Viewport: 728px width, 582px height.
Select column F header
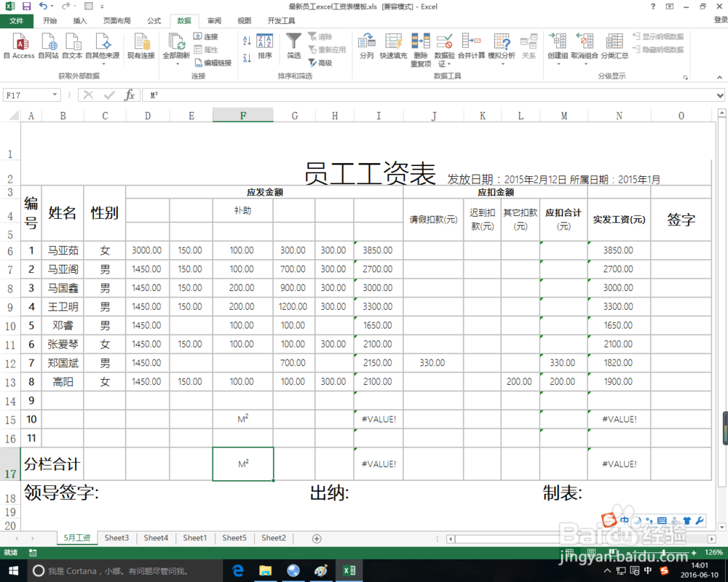click(x=243, y=116)
